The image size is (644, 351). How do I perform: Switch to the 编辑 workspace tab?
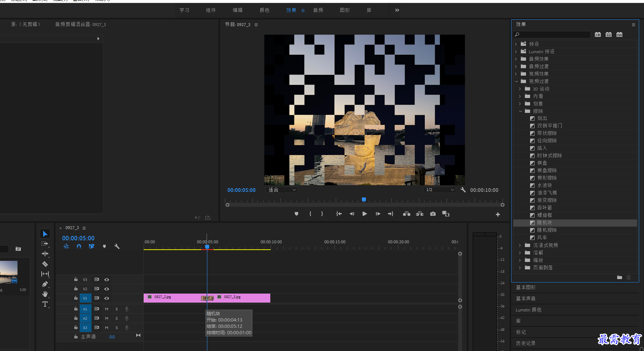237,10
